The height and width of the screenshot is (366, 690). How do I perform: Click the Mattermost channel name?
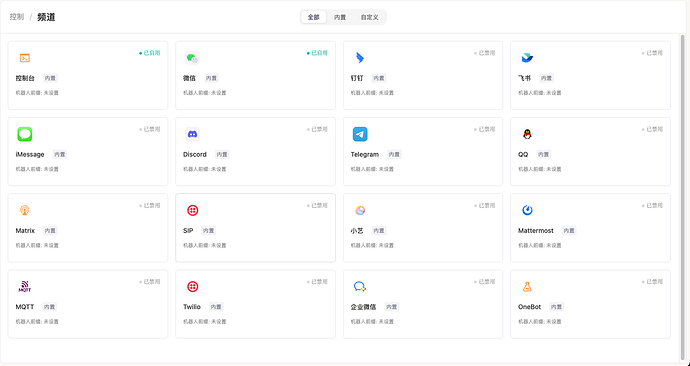click(536, 231)
